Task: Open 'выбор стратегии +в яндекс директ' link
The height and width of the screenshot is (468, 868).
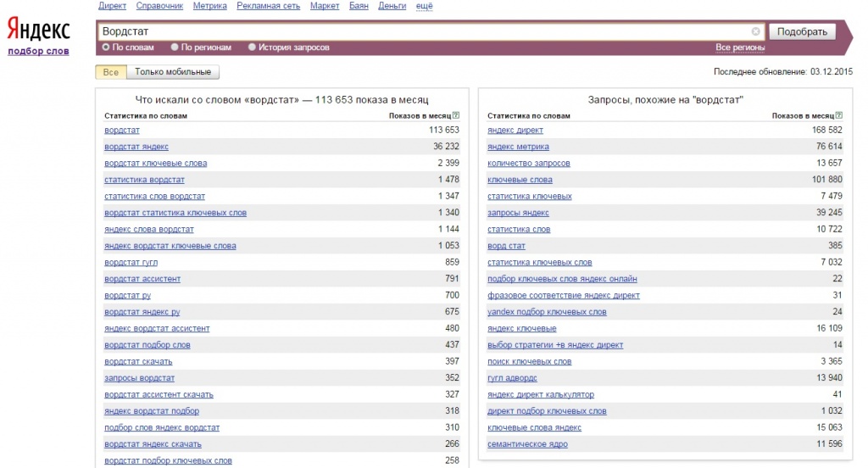Action: pyautogui.click(x=555, y=345)
